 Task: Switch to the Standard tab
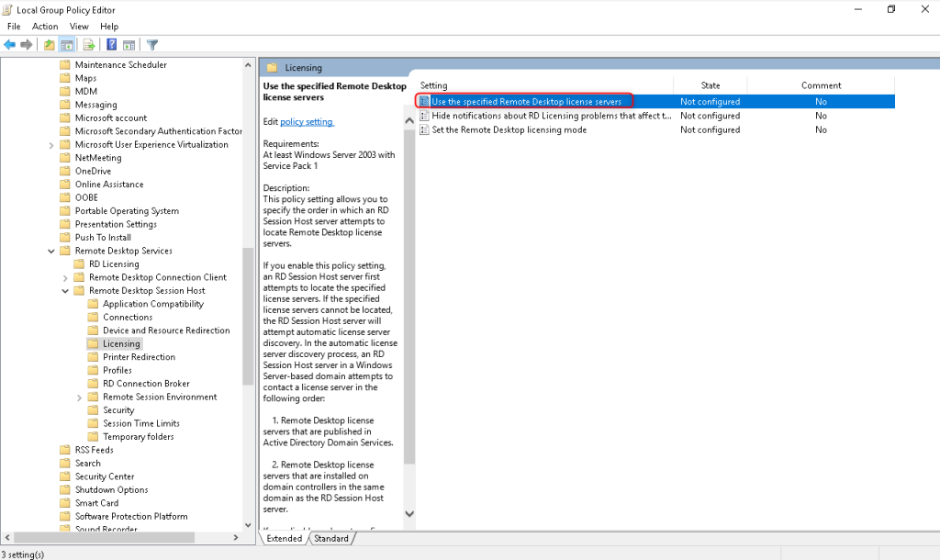coord(330,538)
